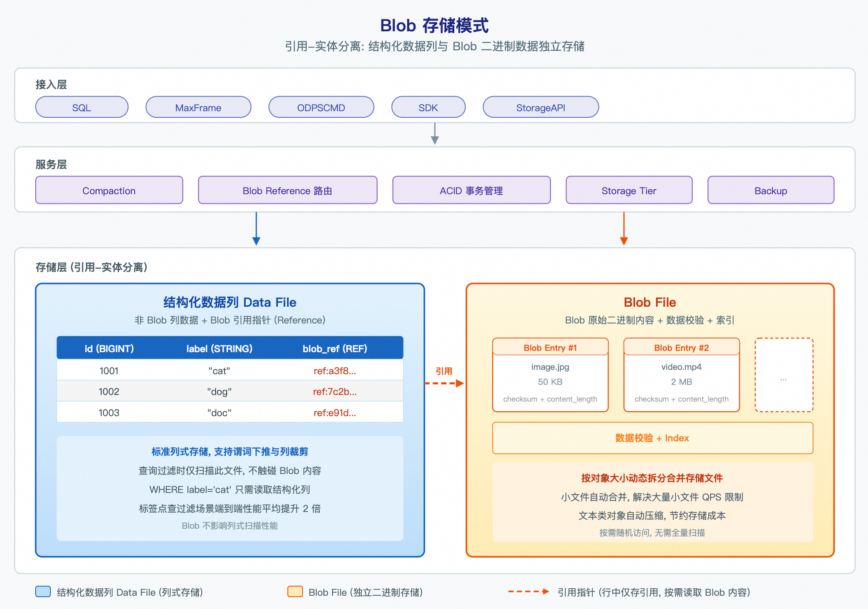Viewport: 868px width, 609px height.
Task: Click the 接入层 layer label
Action: (51, 84)
